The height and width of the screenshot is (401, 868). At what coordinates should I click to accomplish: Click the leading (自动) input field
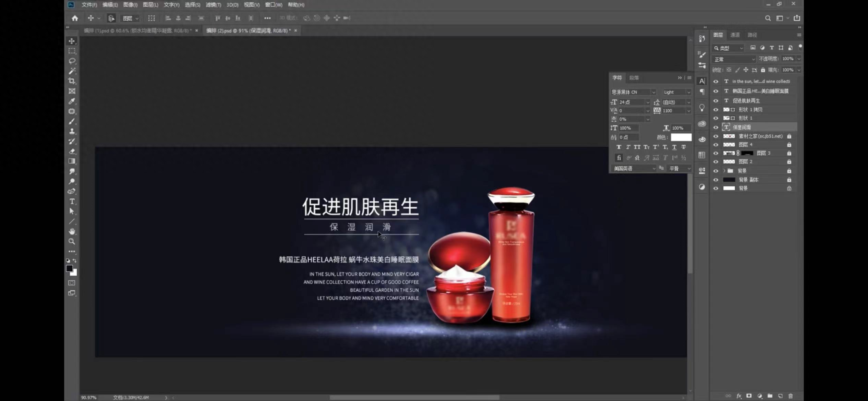tap(673, 102)
